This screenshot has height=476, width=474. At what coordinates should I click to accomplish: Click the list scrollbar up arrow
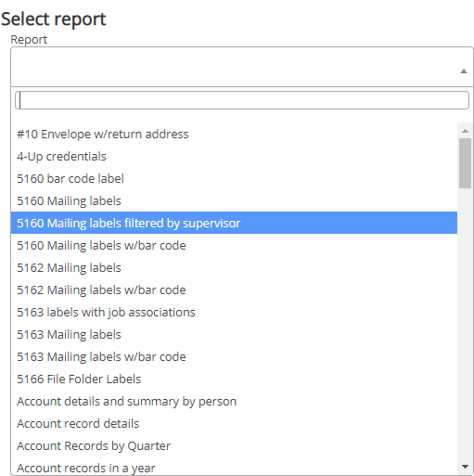coord(465,131)
